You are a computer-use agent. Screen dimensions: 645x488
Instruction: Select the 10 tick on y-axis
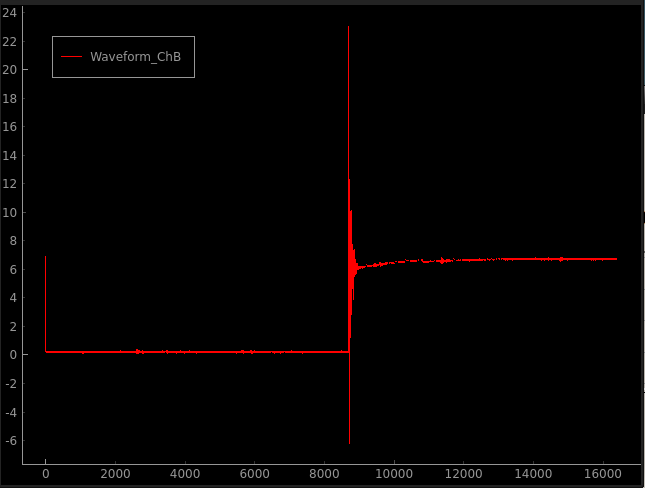(x=9, y=213)
